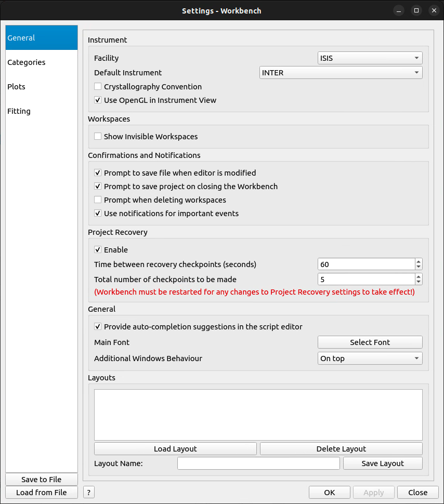Check Show Invisible Workspaces option
Viewport: 444px width, 504px height.
click(x=98, y=137)
